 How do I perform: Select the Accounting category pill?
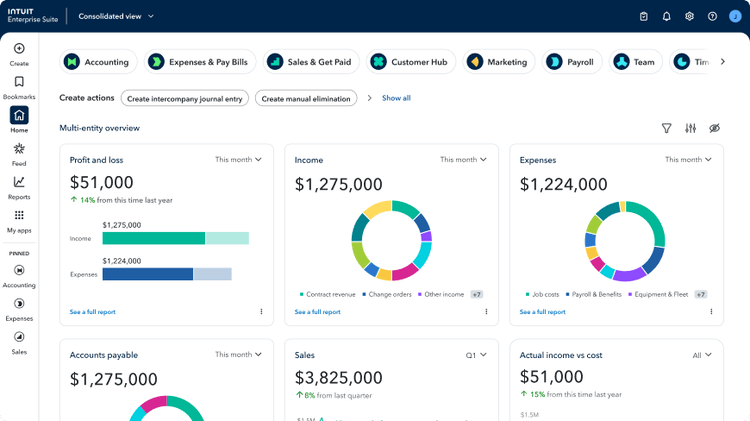coord(98,62)
